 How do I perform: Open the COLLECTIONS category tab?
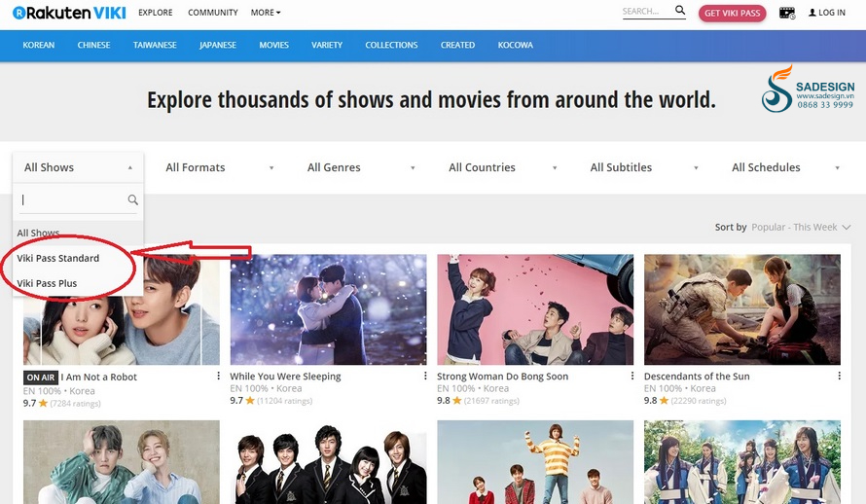[x=391, y=45]
